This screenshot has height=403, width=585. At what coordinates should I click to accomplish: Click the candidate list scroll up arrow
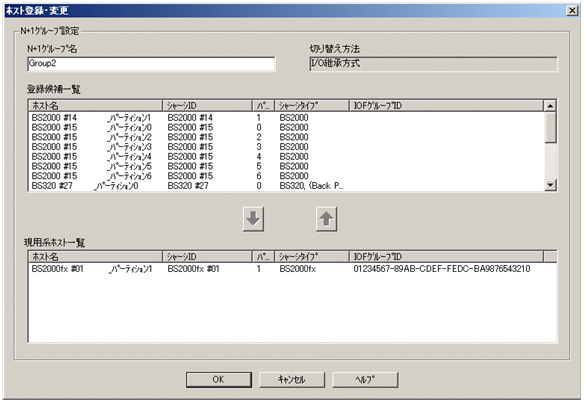tap(550, 106)
